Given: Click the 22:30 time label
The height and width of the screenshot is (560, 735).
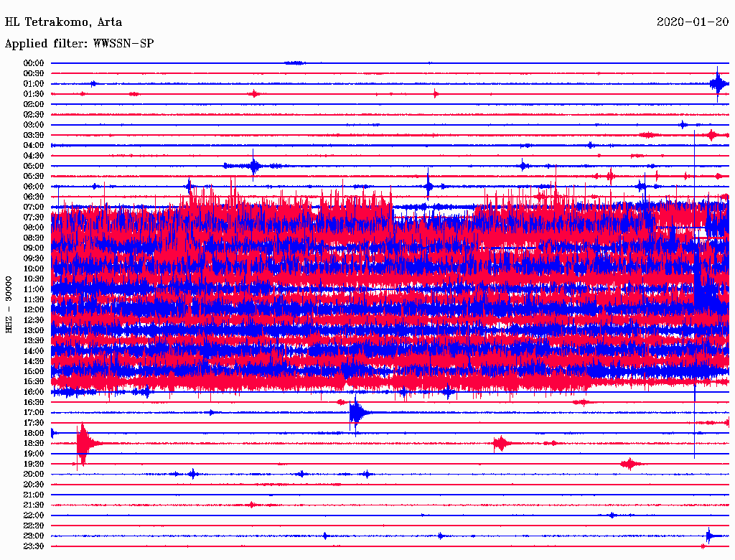Looking at the screenshot, I should pos(34,526).
